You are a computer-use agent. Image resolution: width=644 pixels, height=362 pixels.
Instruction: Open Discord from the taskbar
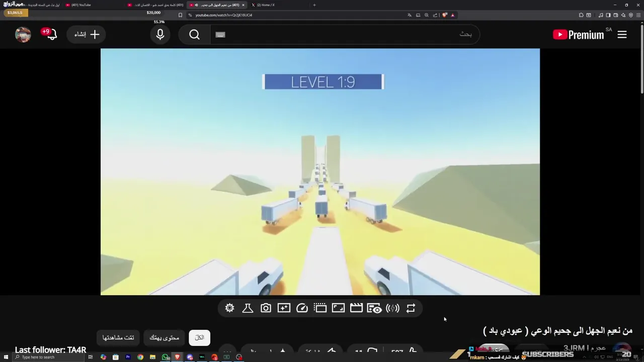[190, 357]
